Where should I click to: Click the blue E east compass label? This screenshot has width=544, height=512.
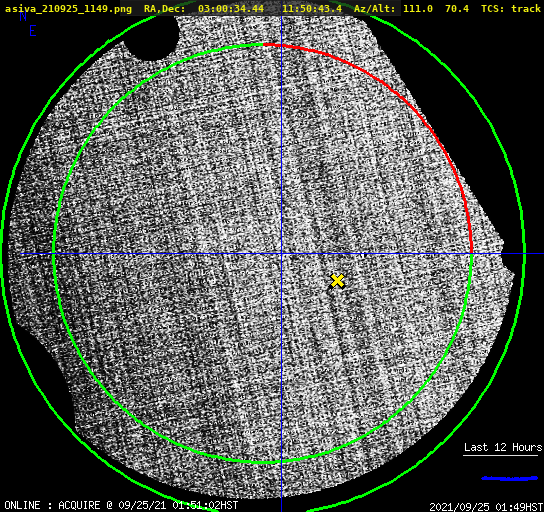33,31
